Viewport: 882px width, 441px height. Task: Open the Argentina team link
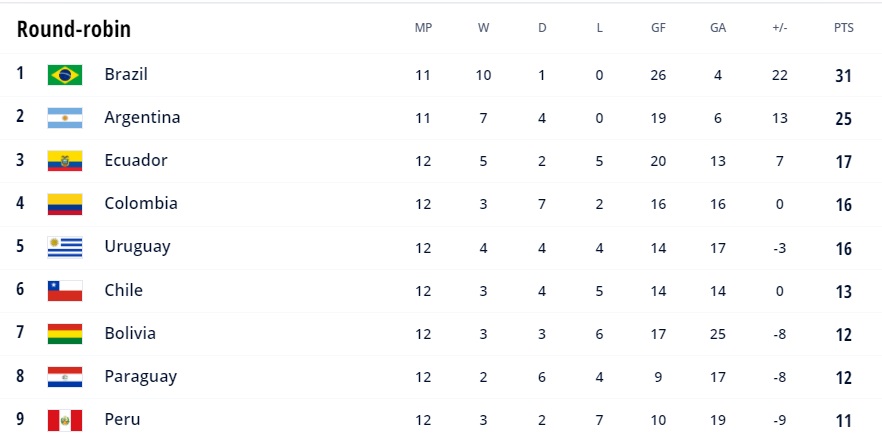142,117
